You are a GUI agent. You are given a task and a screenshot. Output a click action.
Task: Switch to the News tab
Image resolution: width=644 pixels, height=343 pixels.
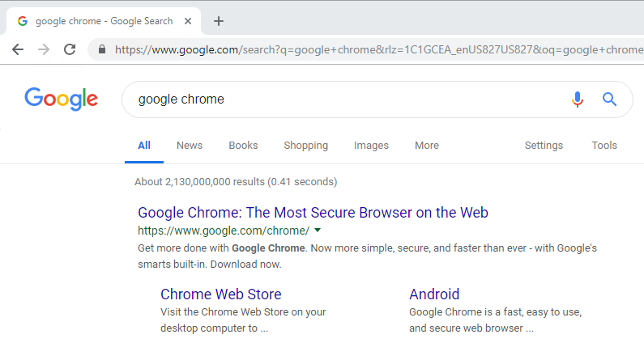(x=190, y=146)
